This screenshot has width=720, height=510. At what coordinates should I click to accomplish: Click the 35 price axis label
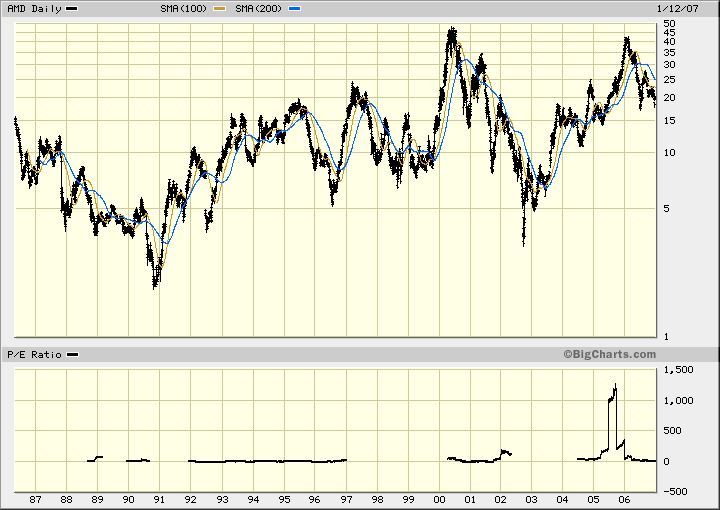coord(669,53)
